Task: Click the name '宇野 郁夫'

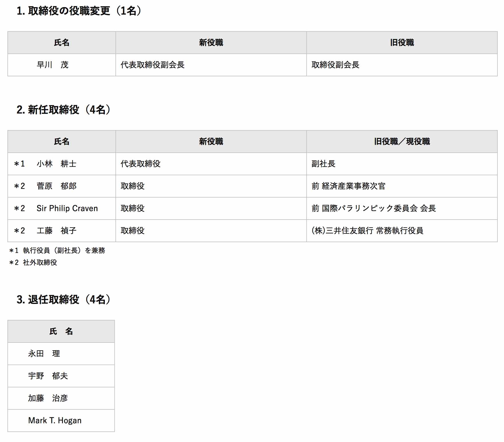Action: click(48, 376)
